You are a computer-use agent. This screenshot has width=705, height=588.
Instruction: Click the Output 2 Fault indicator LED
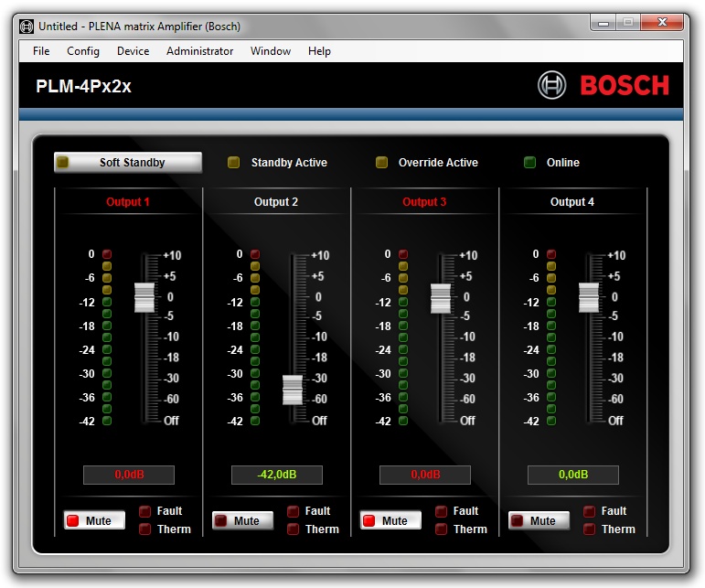(x=293, y=511)
